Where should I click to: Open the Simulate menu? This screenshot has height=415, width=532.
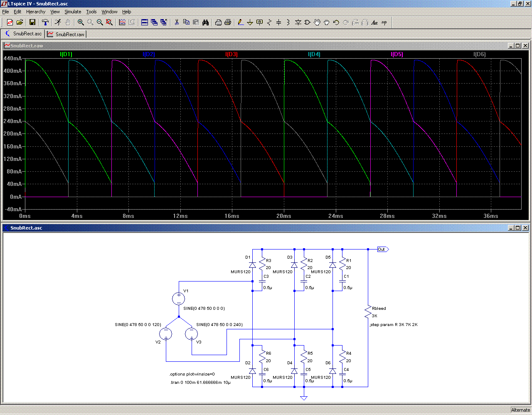(x=73, y=12)
